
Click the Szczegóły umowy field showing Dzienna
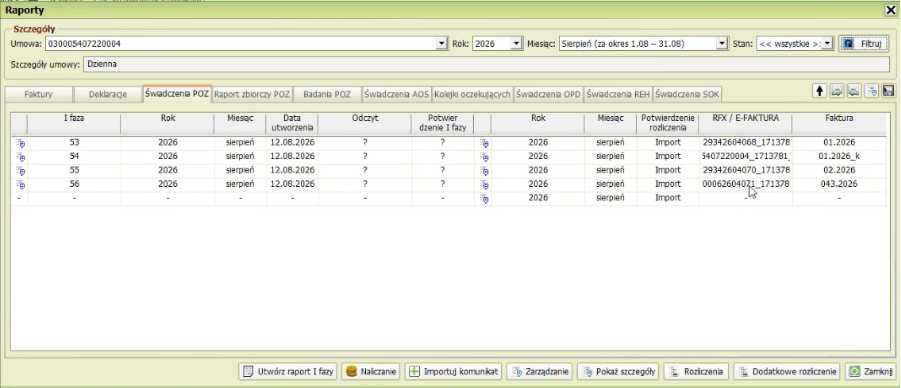coord(488,64)
